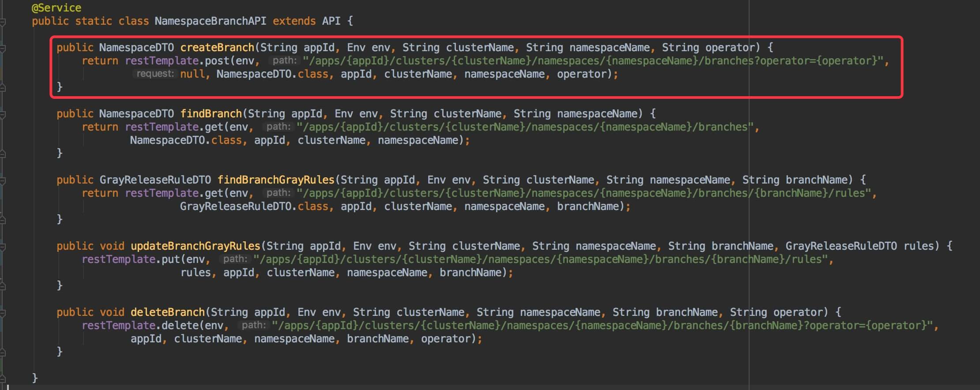The image size is (980, 390).
Task: Place cursor on findBranch method name
Action: pos(211,114)
